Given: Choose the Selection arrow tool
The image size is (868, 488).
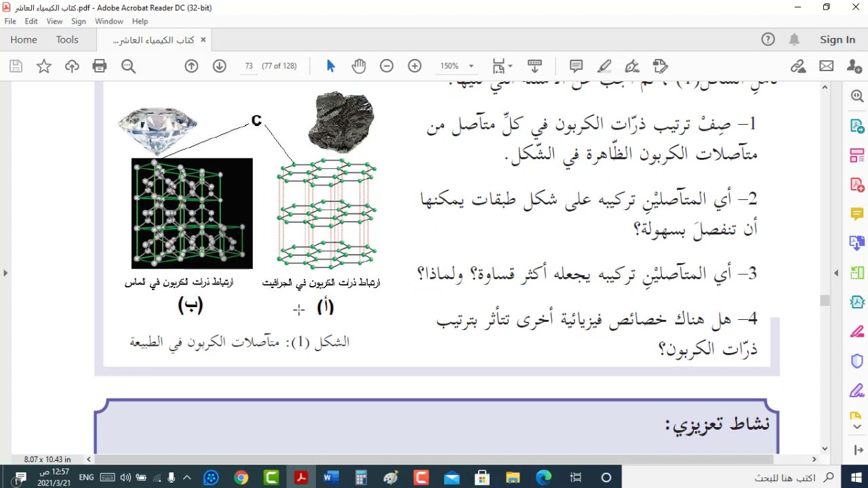Looking at the screenshot, I should [331, 66].
